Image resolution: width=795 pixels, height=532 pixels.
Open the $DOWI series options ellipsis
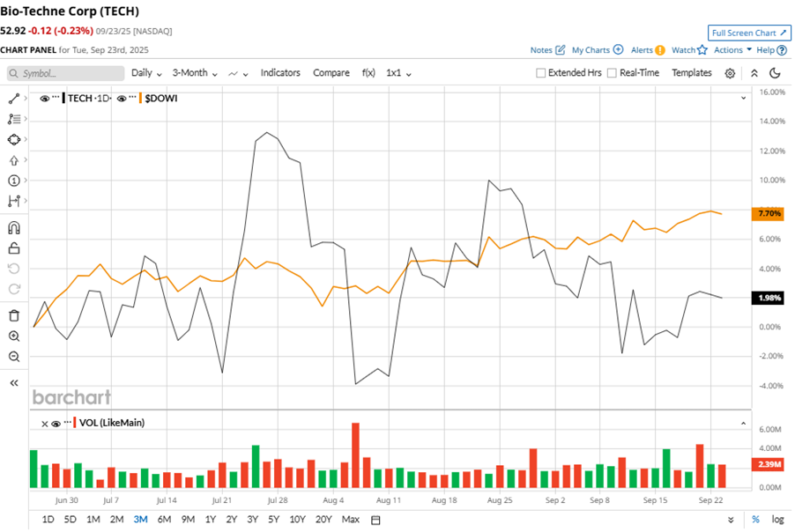[x=132, y=98]
